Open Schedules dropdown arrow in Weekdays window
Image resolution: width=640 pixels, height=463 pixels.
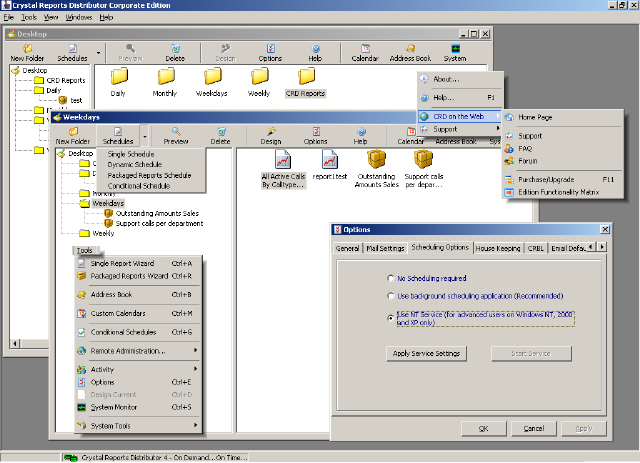pyautogui.click(x=144, y=136)
